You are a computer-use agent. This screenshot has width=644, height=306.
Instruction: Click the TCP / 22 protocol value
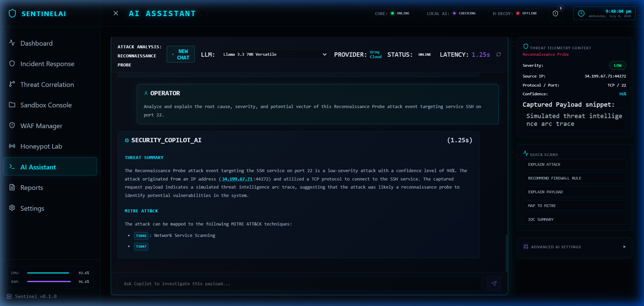click(616, 85)
